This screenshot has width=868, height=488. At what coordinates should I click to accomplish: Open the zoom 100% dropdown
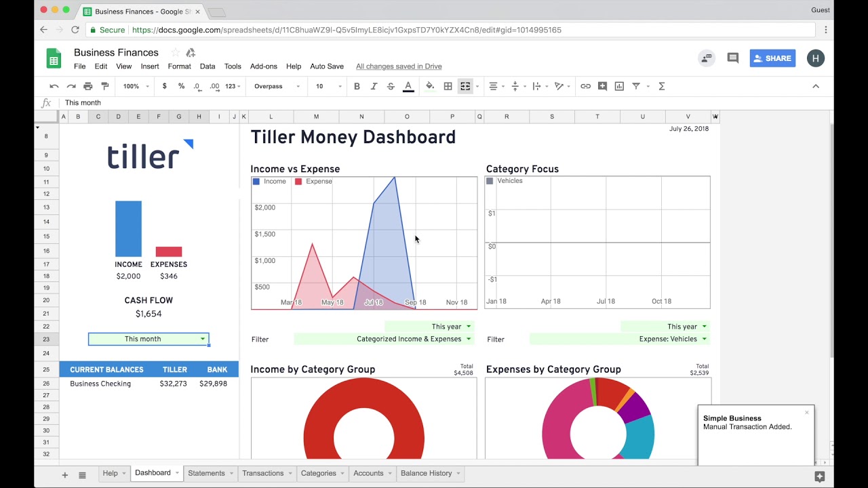pyautogui.click(x=136, y=86)
